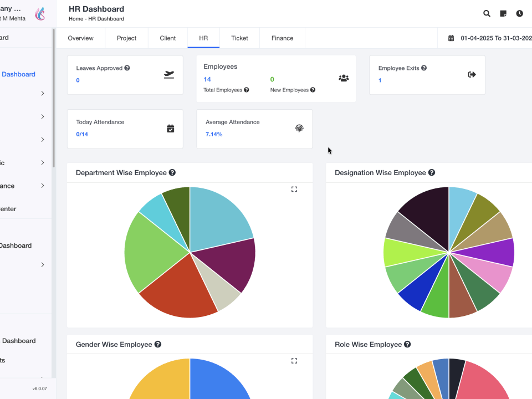The height and width of the screenshot is (399, 532).
Task: Expand the third sidebar submenu chevron below Dashboard
Action: [x=43, y=140]
